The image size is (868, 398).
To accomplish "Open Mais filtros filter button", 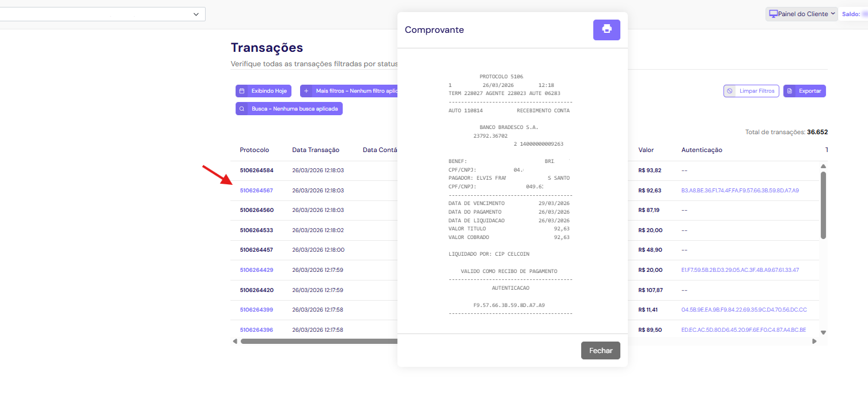I will point(348,91).
